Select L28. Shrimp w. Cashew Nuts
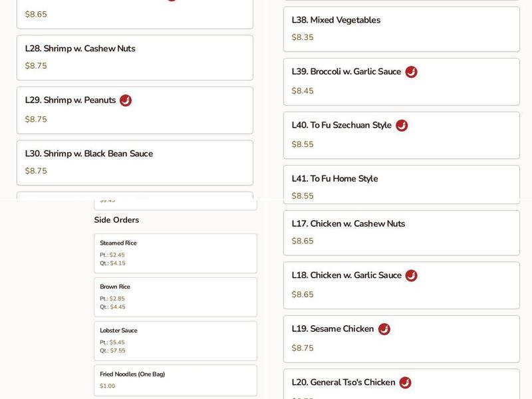The height and width of the screenshot is (399, 532). [x=134, y=57]
